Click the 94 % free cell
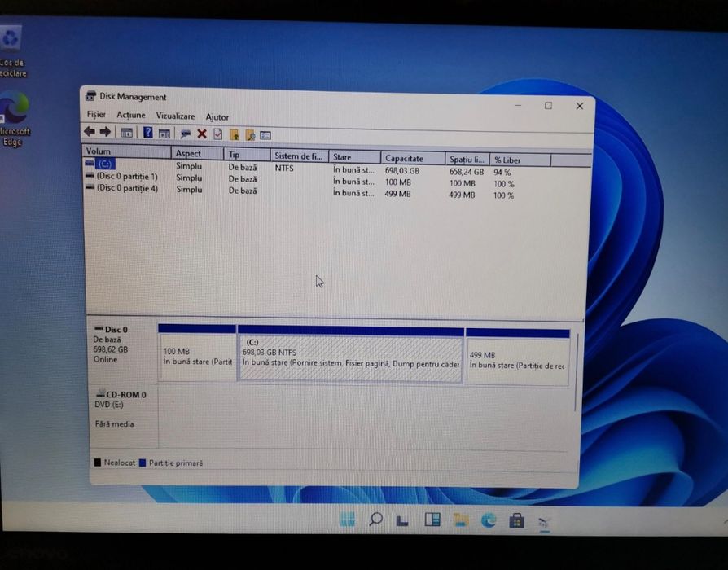728x570 pixels. (502, 172)
